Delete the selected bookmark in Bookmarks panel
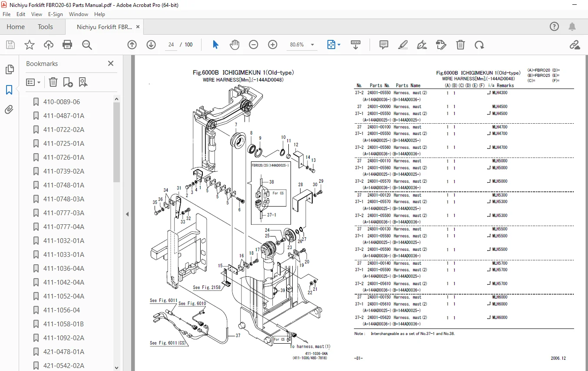 (53, 82)
